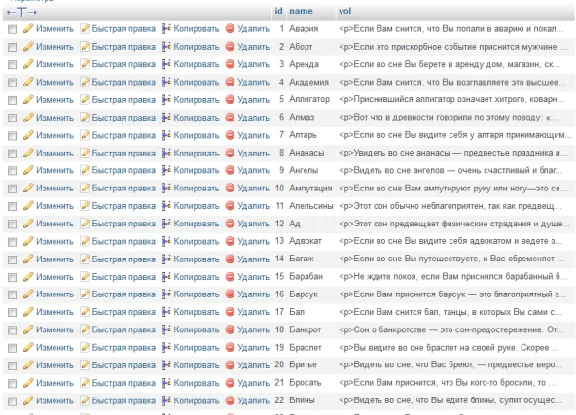Click the Копировать link for row Блины

(196, 401)
